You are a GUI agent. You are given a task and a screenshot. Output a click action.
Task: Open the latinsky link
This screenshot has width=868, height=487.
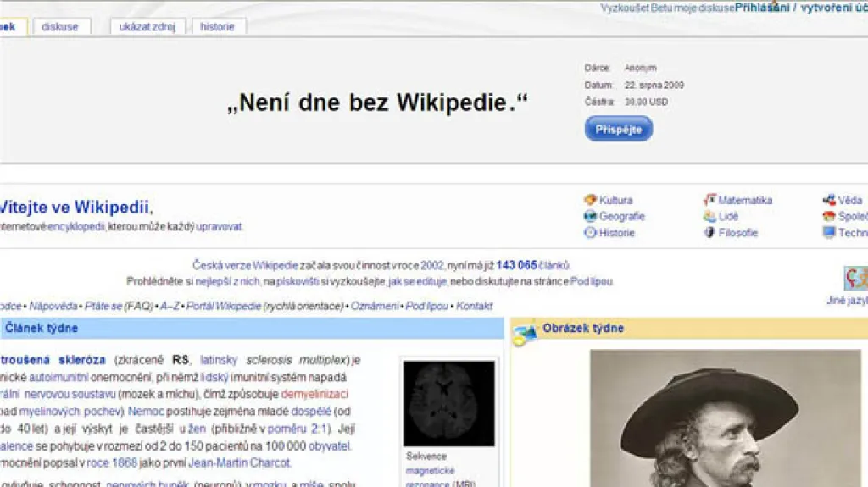[x=219, y=360]
